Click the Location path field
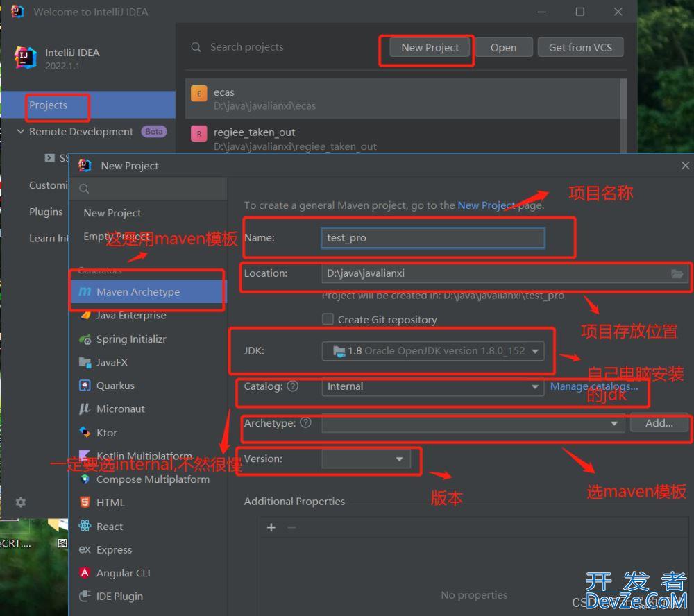Viewport: 694px width, 616px height. click(x=505, y=273)
